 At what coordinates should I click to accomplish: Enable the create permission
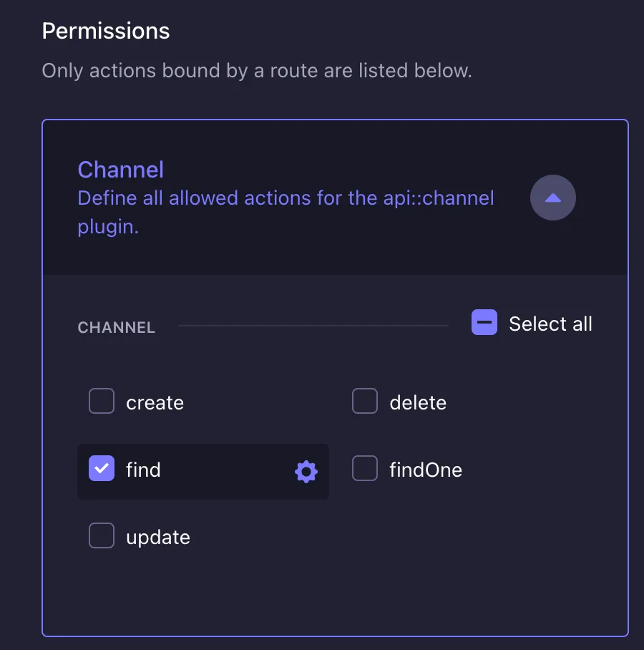point(101,402)
